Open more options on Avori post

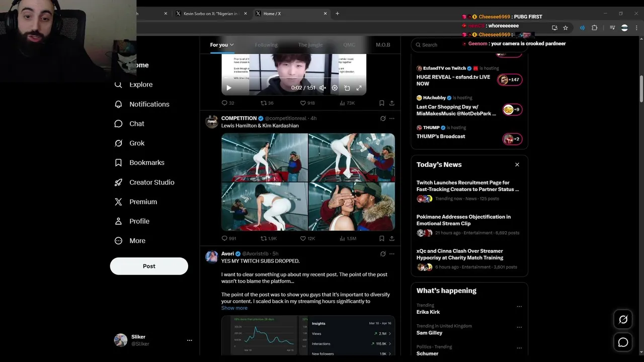[392, 254]
